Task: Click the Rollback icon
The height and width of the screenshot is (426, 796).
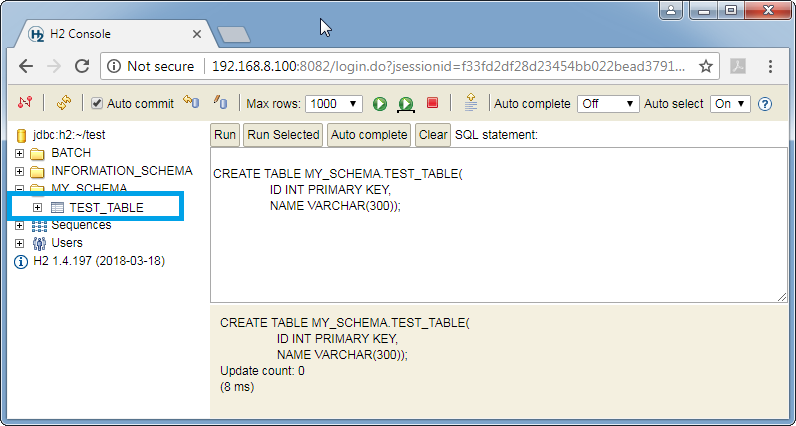Action: click(191, 102)
